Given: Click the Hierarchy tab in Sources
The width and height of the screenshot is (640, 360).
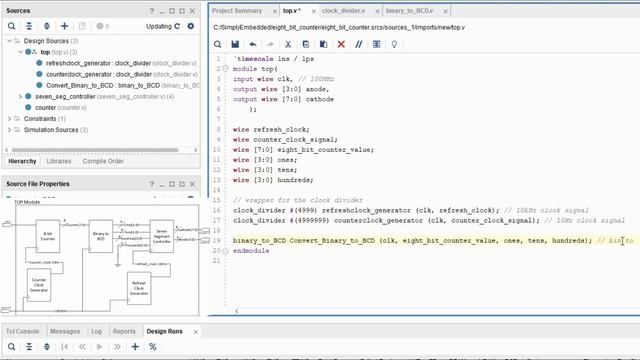Looking at the screenshot, I should (22, 161).
